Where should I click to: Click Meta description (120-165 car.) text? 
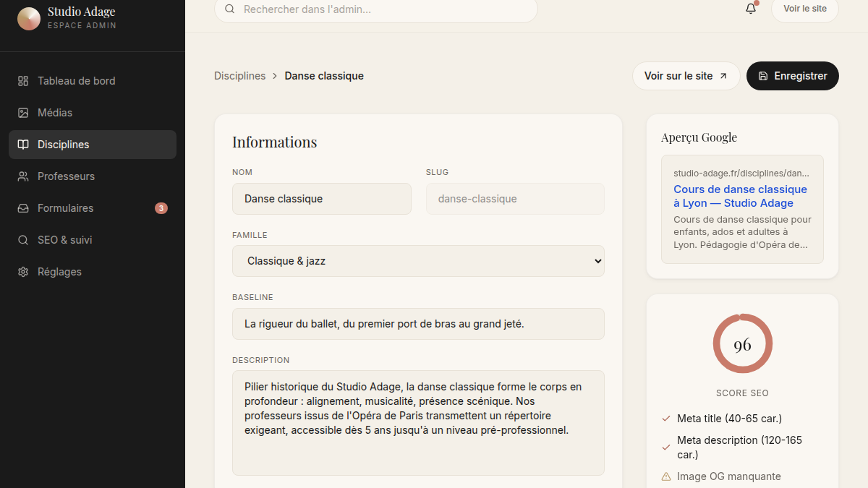pyautogui.click(x=739, y=448)
